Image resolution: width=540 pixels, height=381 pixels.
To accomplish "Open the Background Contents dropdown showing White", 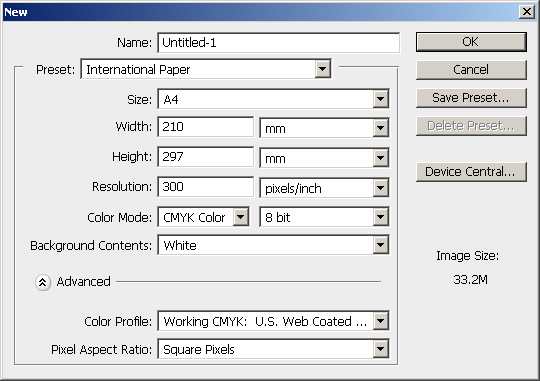I will click(x=273, y=245).
